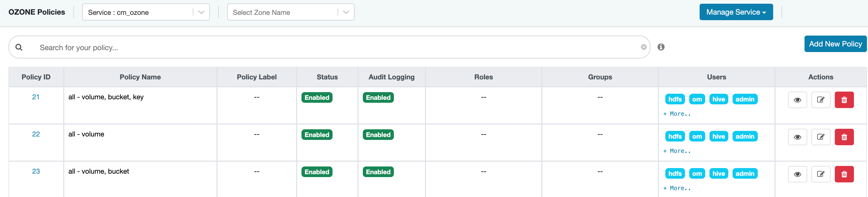This screenshot has height=197, width=868.
Task: Edit the 'all - volume' policy
Action: 820,137
